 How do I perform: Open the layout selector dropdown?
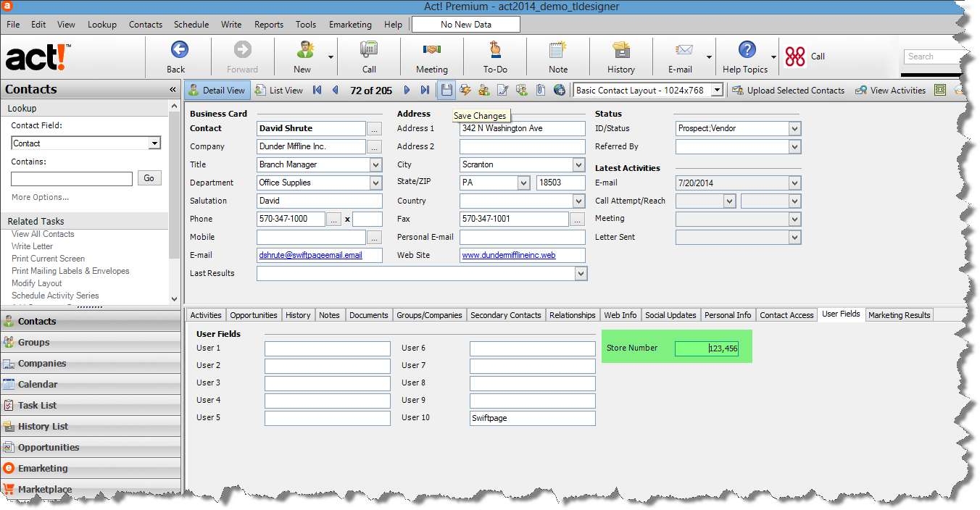click(717, 91)
